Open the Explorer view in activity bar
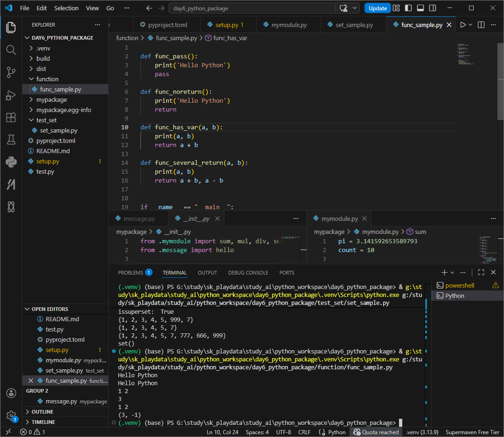504x437 pixels. tap(11, 28)
